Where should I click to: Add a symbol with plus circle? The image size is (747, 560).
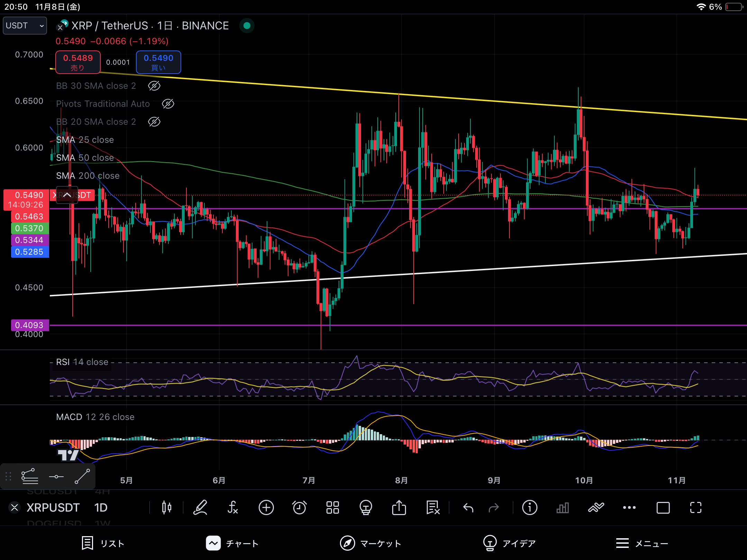click(266, 507)
